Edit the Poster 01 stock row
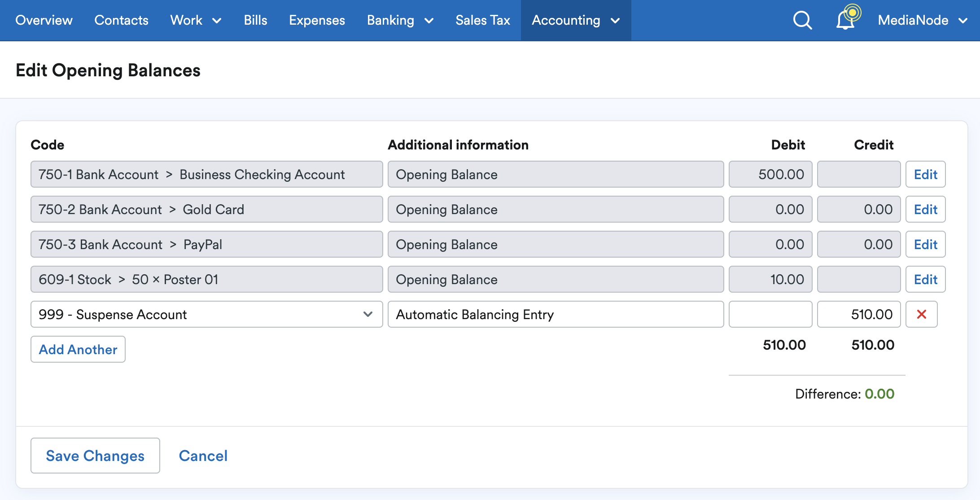 [x=925, y=279]
